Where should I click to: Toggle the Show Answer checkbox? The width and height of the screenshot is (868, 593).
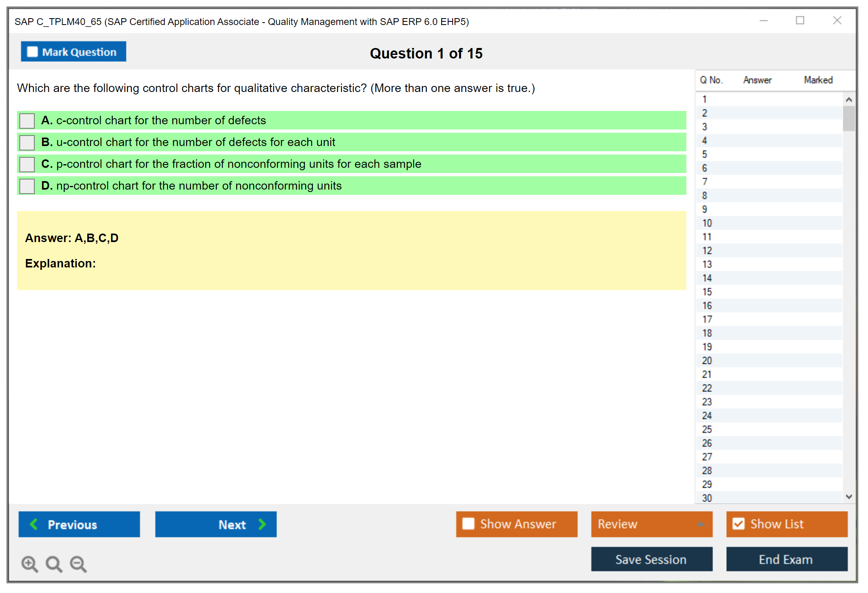(x=468, y=524)
